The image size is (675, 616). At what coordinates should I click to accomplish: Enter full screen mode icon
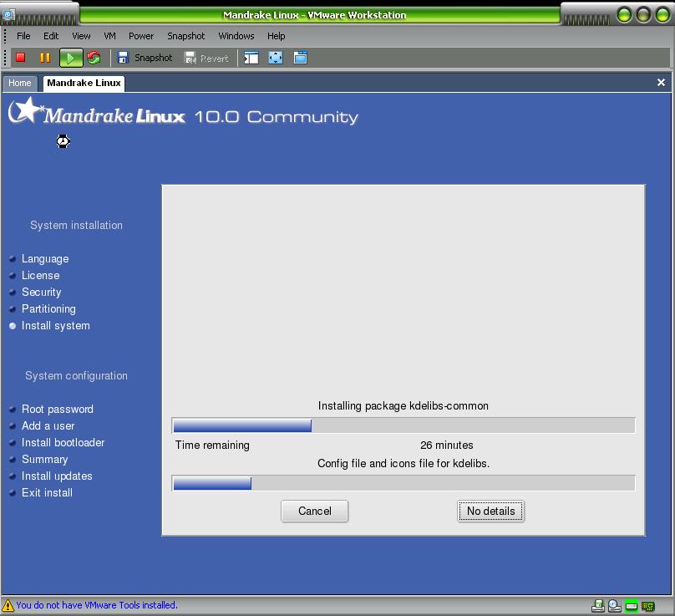click(x=276, y=58)
